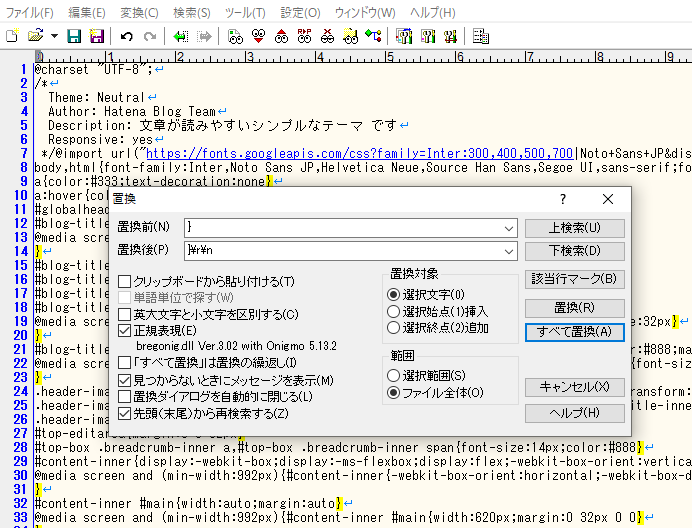This screenshot has height=528, width=692.
Task: Open the fonts.googleapis.com URL on line 7
Action: (359, 154)
